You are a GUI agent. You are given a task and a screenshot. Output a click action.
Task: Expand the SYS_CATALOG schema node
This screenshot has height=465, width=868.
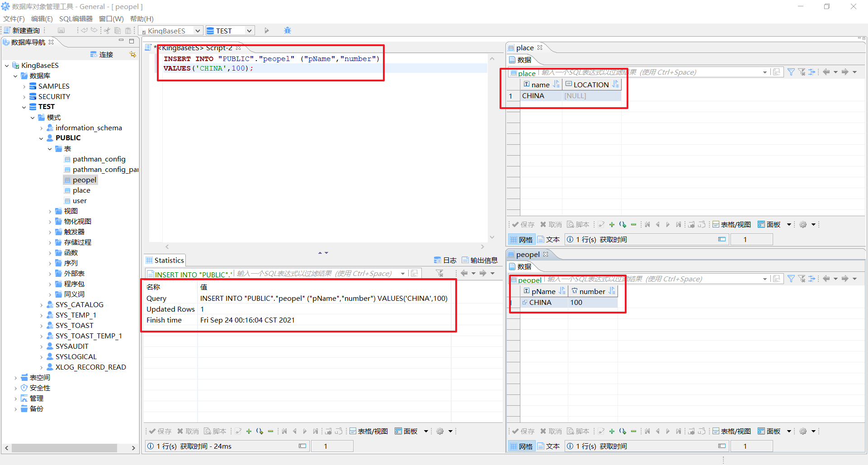click(x=41, y=305)
